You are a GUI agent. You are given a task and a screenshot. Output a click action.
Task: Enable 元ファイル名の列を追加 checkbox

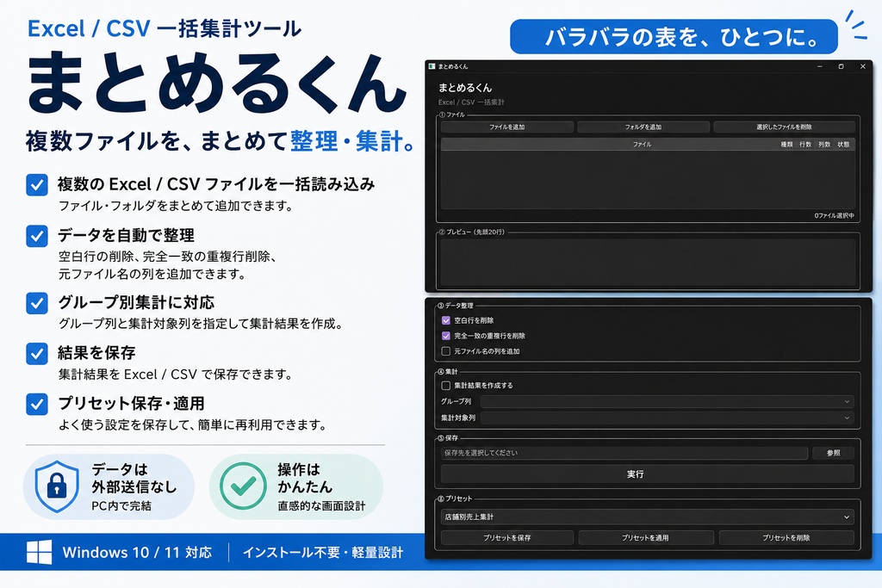(446, 351)
